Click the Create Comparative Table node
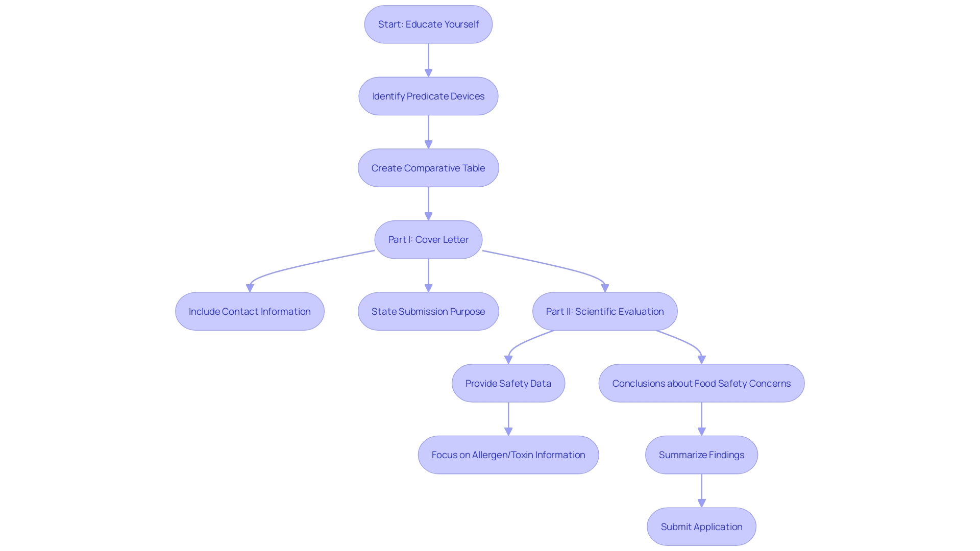Viewport: 980px width, 551px height. click(428, 167)
